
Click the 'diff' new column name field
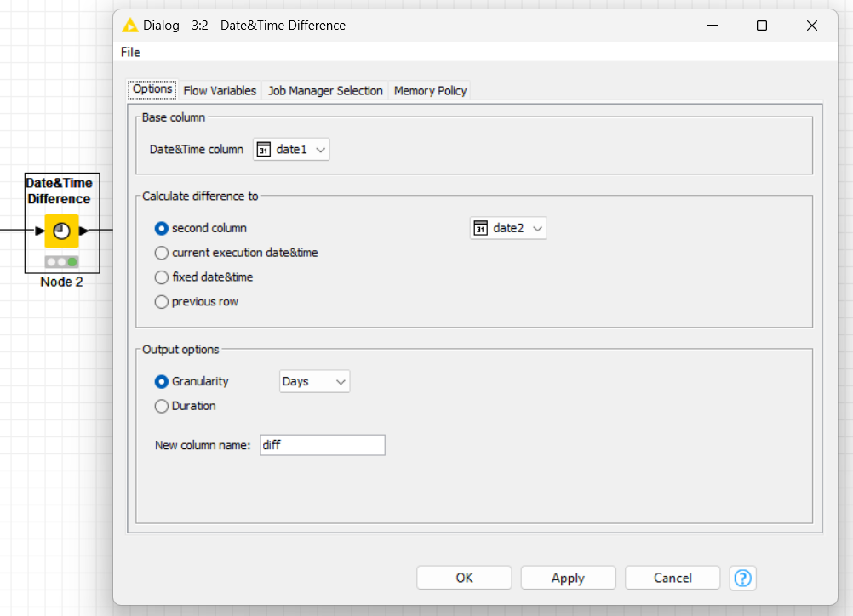coord(323,445)
